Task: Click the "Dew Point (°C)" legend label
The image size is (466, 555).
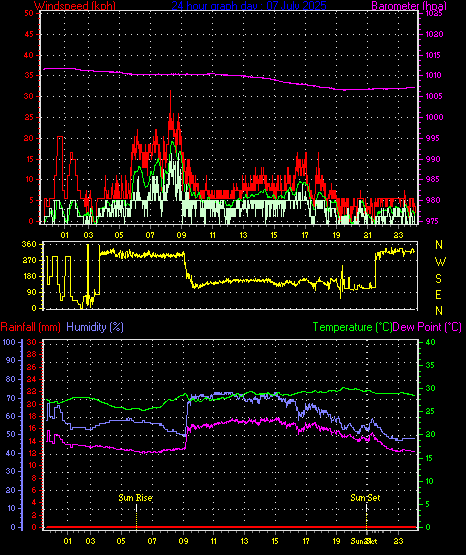Action: tap(427, 327)
